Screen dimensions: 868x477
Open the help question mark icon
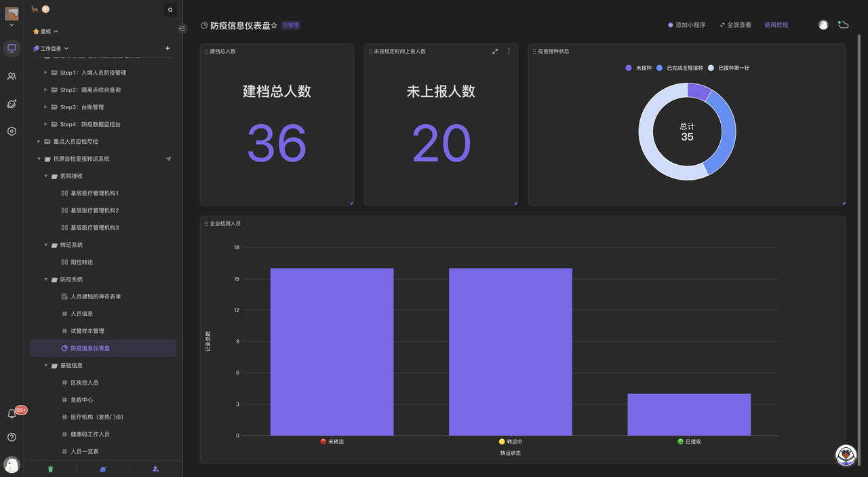(12, 437)
